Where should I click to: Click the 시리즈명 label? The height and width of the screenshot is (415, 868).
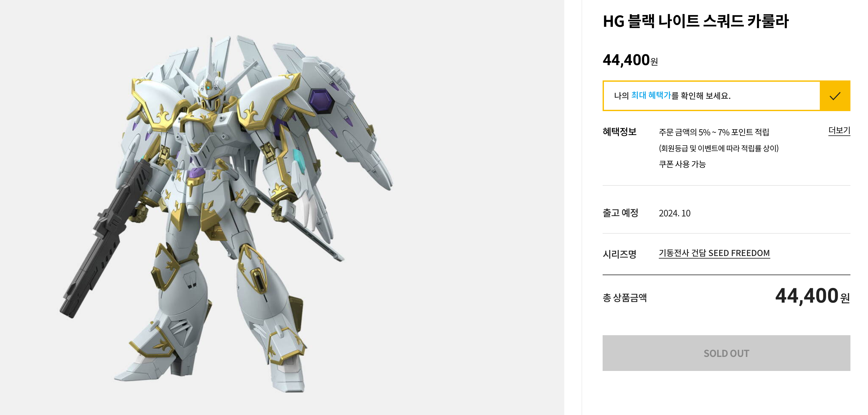(x=619, y=254)
